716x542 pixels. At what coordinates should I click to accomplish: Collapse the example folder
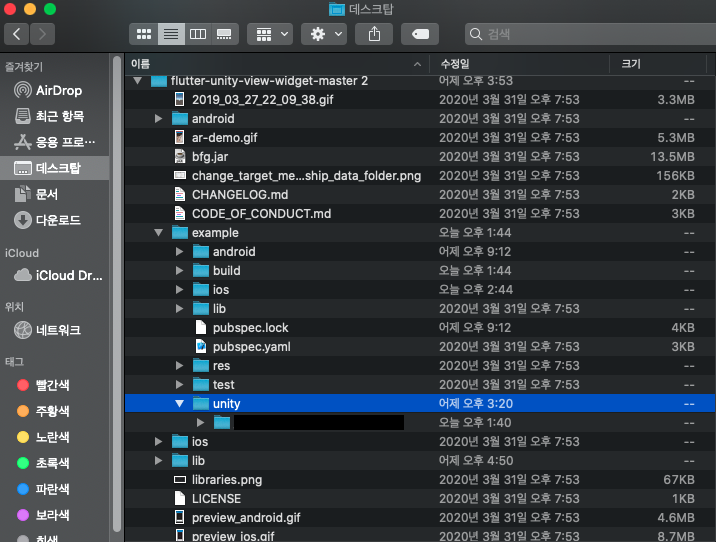point(158,233)
